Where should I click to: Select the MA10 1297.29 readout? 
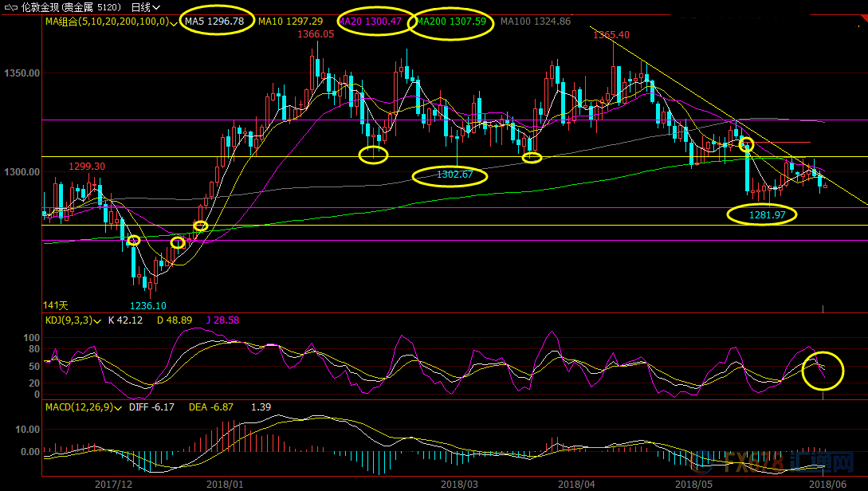291,22
